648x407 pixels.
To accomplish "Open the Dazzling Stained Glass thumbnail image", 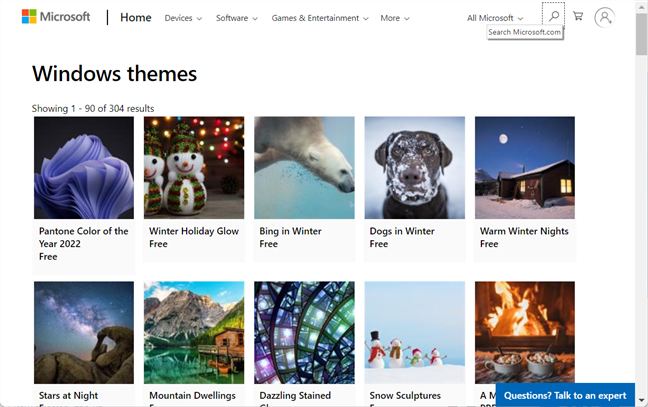I will tap(304, 333).
